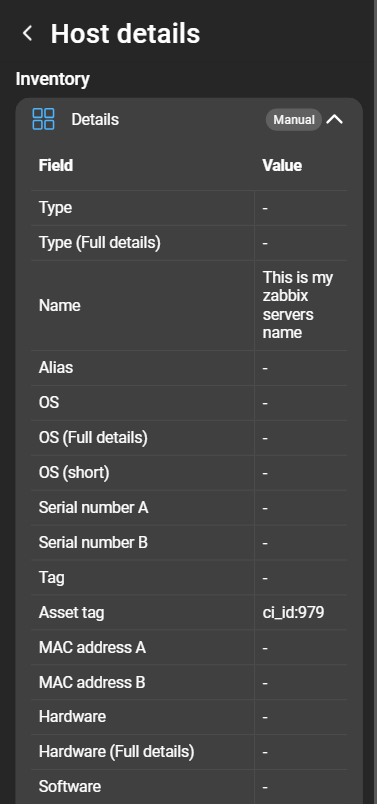
Task: Click the value 'This is my zabbix servers name'
Action: 298,305
